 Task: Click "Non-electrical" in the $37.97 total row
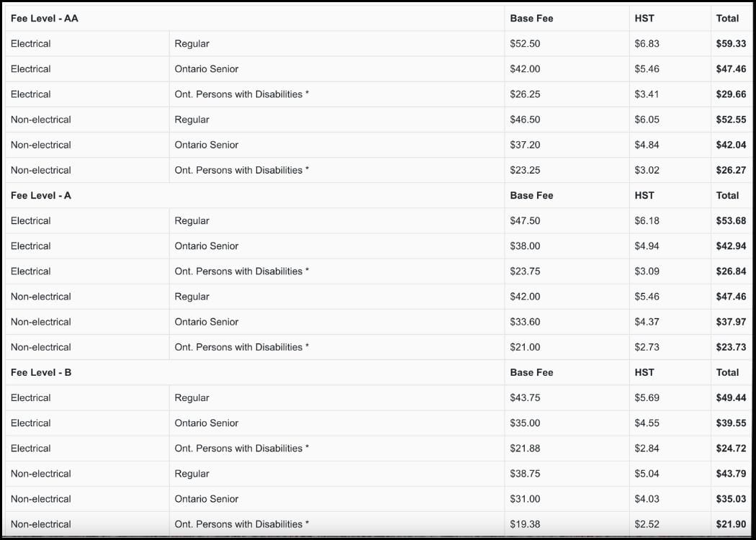pos(40,322)
